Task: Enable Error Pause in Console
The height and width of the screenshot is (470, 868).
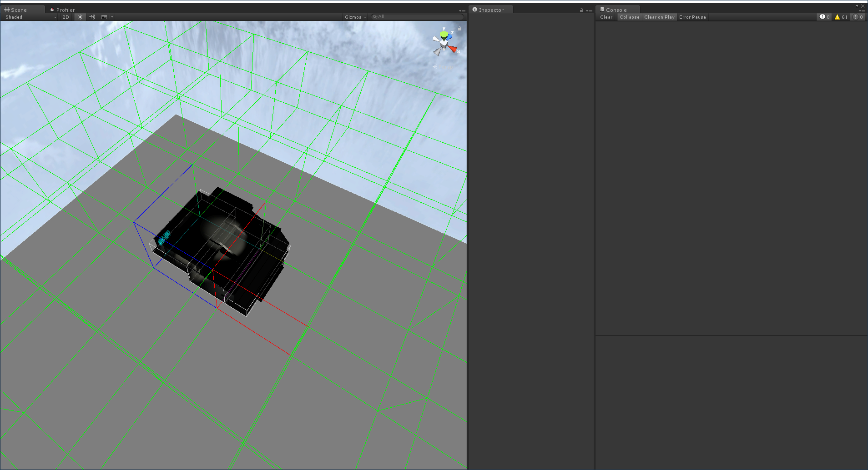Action: tap(692, 17)
